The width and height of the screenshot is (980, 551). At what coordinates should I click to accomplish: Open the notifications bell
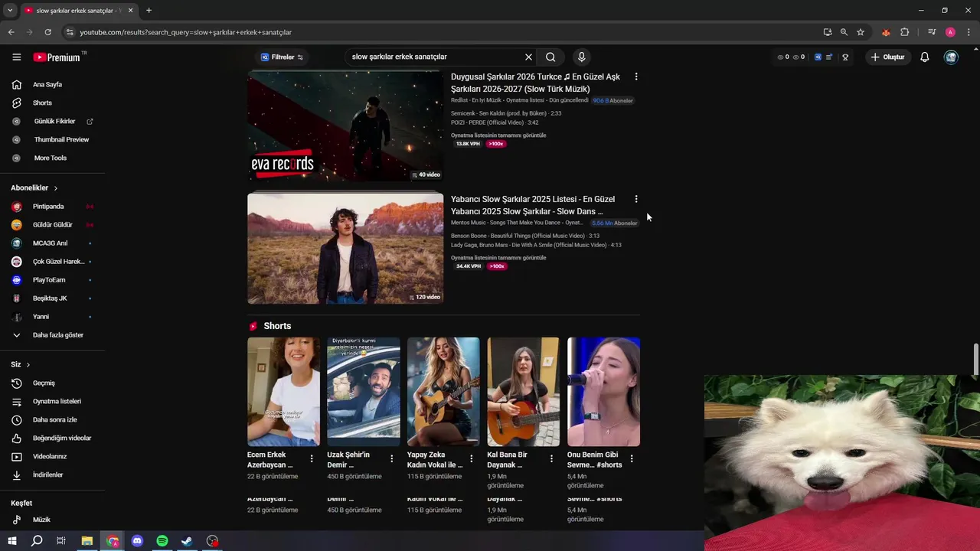pos(925,57)
